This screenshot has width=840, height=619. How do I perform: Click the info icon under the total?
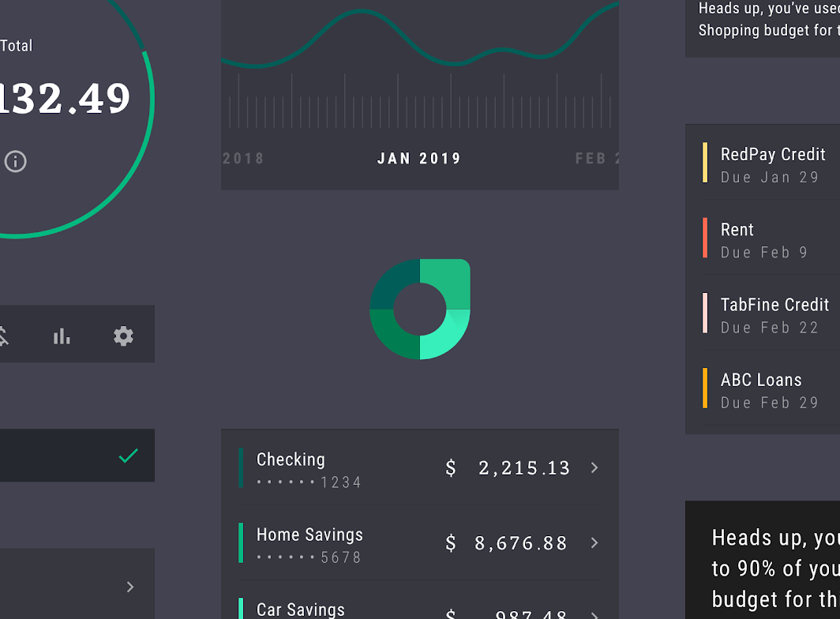(x=16, y=161)
